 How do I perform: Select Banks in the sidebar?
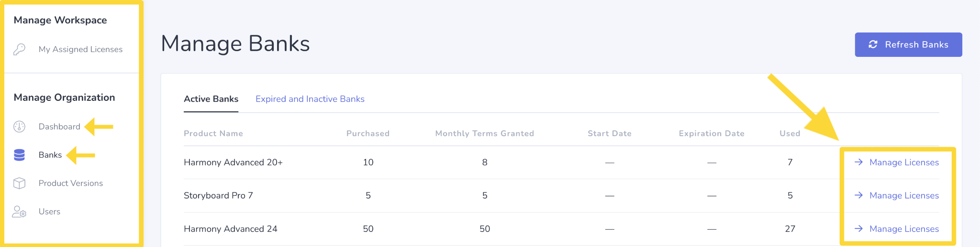50,155
